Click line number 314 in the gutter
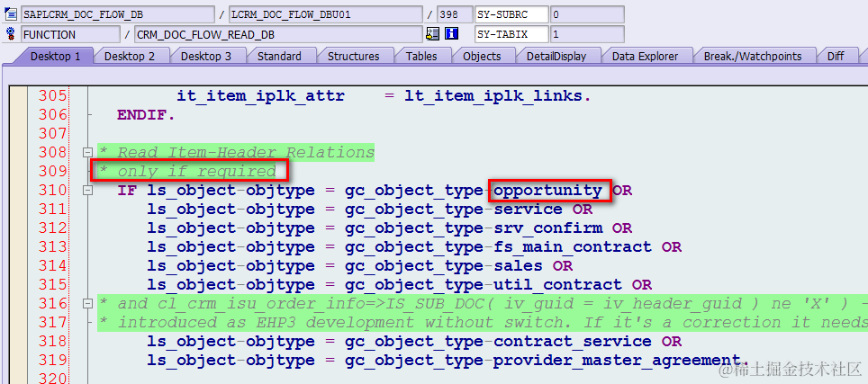Viewport: 868px width, 384px height. click(53, 266)
